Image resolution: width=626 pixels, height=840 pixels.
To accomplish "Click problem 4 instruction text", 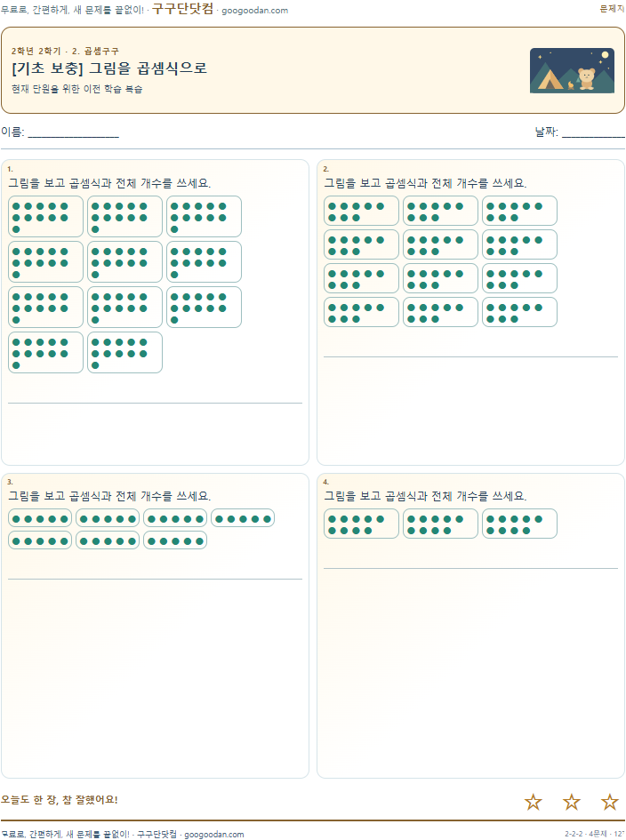I will point(425,496).
